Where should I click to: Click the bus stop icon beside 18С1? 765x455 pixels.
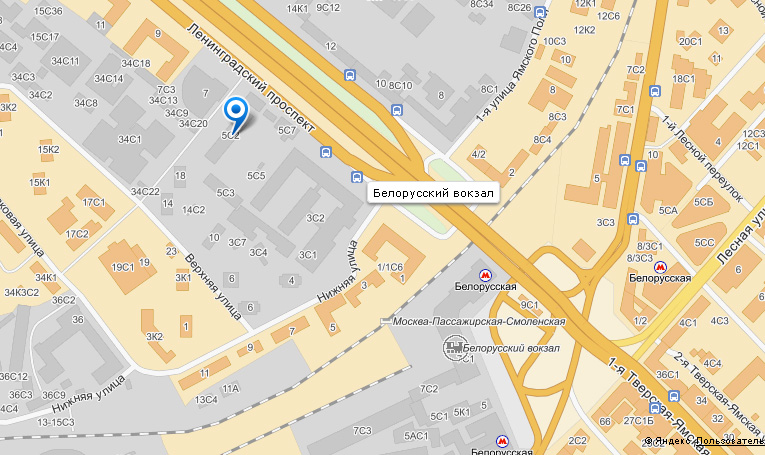tap(655, 91)
